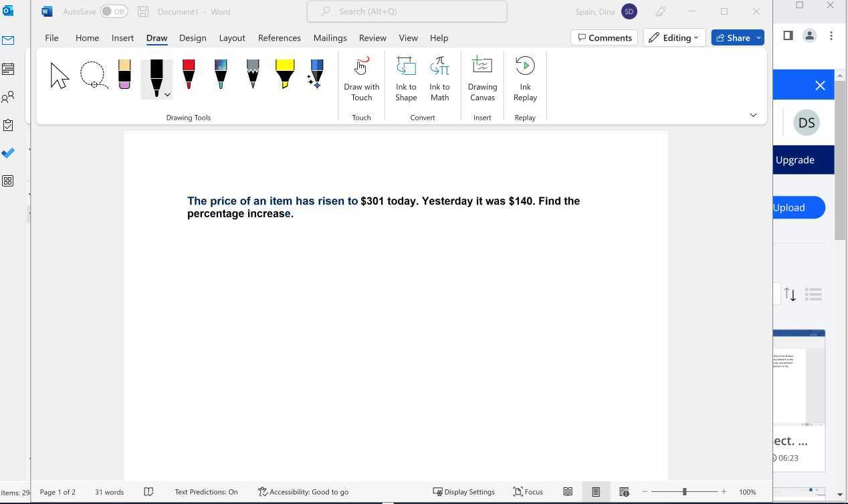Click the 100% zoom level
This screenshot has height=504, width=848.
tap(747, 492)
